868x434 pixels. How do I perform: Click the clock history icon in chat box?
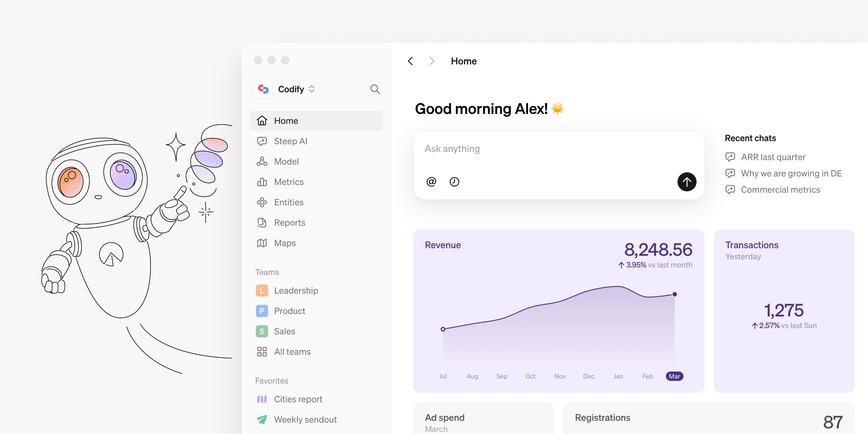coord(454,182)
